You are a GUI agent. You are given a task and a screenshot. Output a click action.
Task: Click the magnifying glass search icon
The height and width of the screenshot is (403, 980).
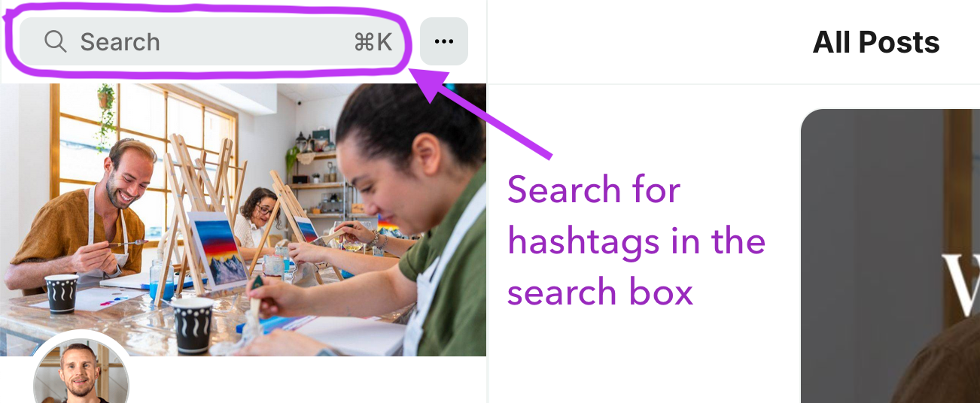click(55, 41)
